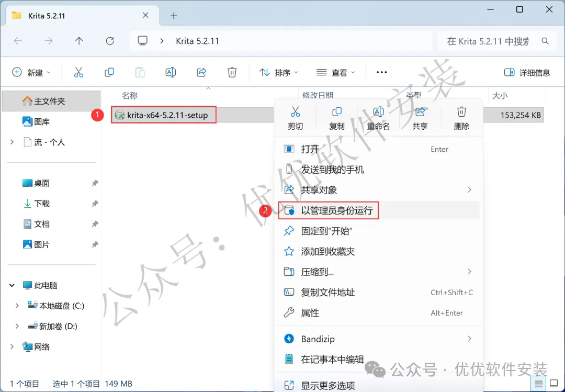Switch to details list view icon in status bar

pos(538,384)
